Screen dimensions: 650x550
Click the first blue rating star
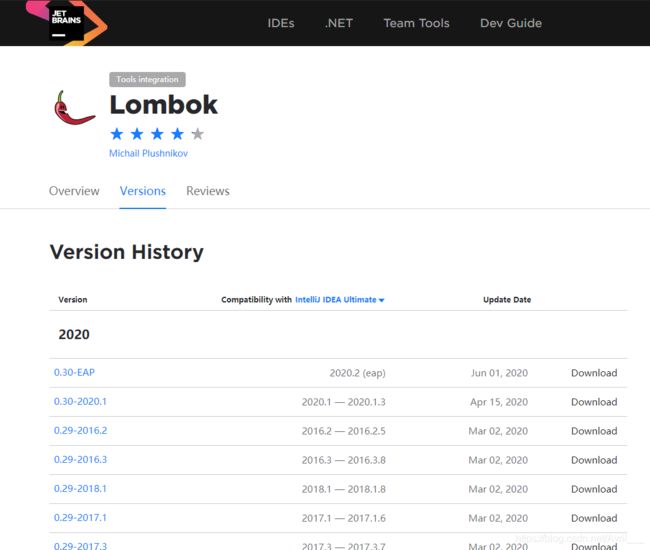click(x=117, y=134)
